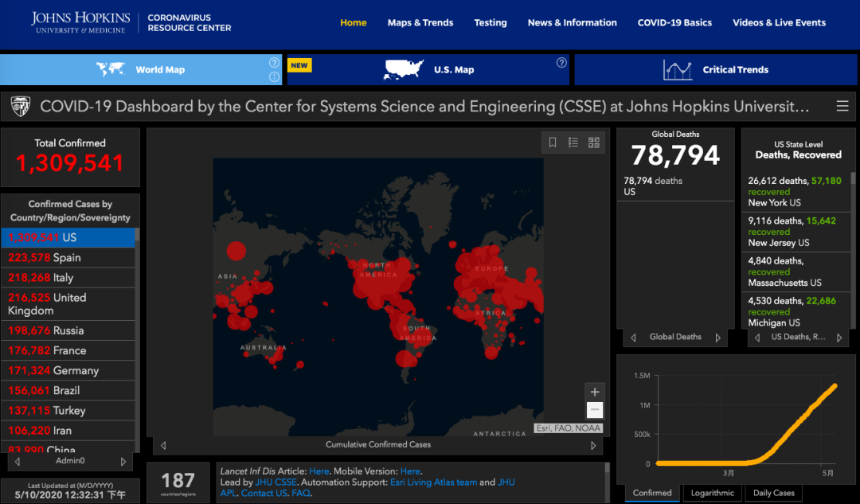The height and width of the screenshot is (504, 860).
Task: Open the FAQ link
Action: (300, 493)
